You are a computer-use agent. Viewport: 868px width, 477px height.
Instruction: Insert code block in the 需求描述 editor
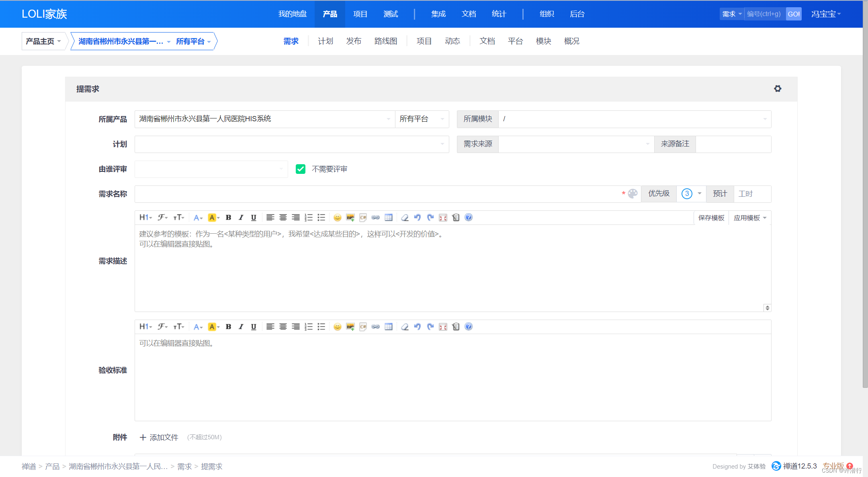(x=363, y=217)
